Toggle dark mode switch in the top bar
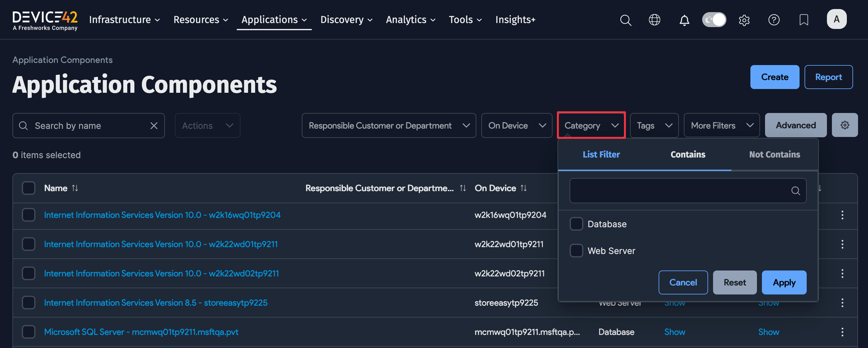Screen dimensions: 868x348 click(x=714, y=20)
